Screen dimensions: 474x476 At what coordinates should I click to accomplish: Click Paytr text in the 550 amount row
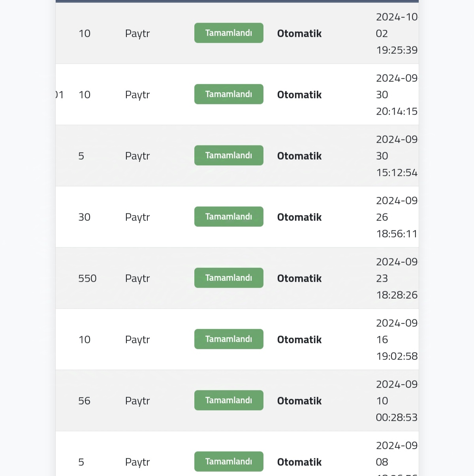click(137, 279)
